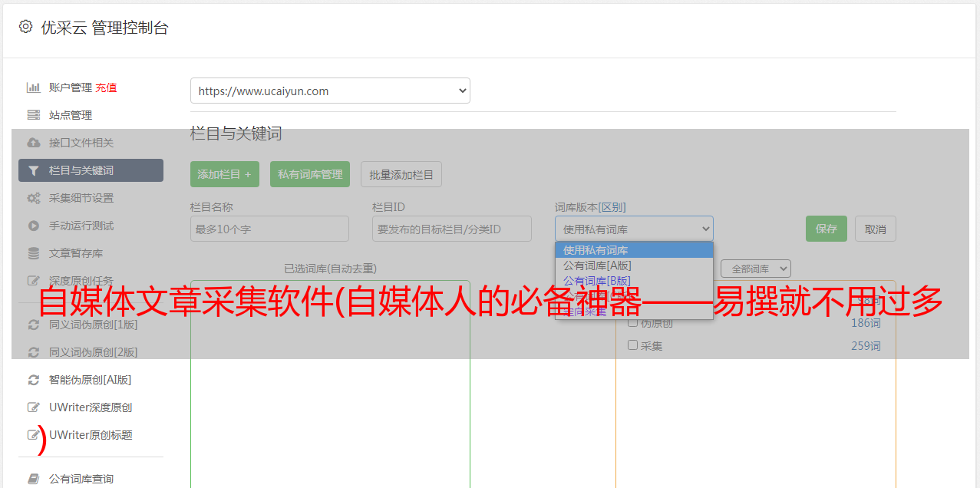The image size is (980, 488).
Task: Choose the 公有词库[A版] option in the open list
Action: pos(634,265)
